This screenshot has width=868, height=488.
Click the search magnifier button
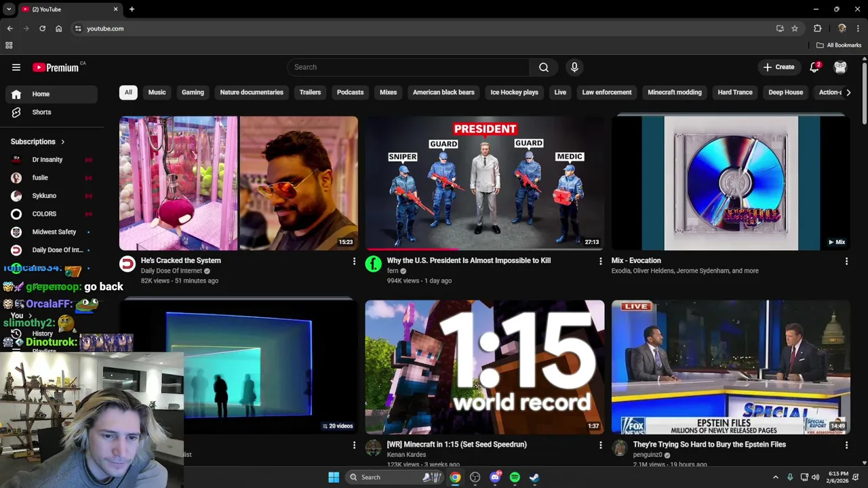[x=543, y=67]
